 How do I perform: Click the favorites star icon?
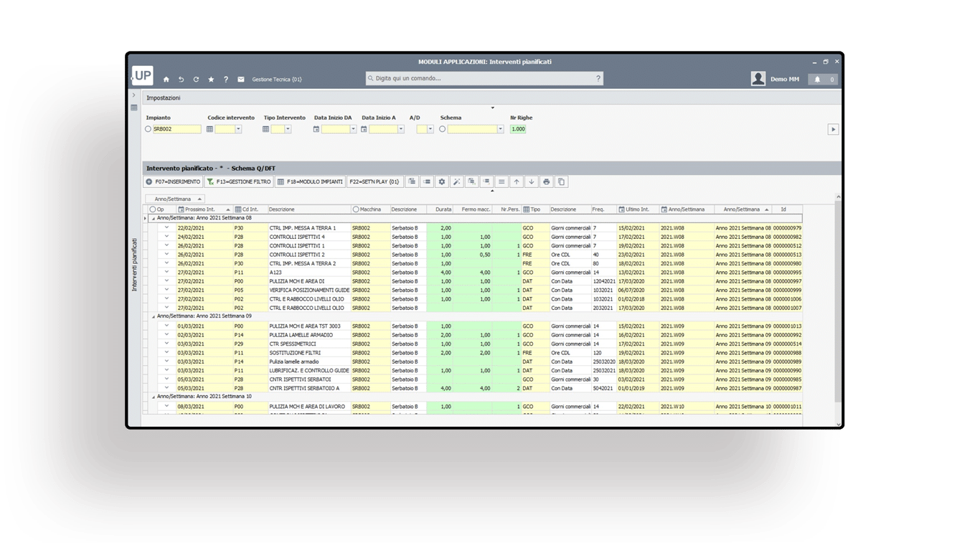[x=211, y=80]
